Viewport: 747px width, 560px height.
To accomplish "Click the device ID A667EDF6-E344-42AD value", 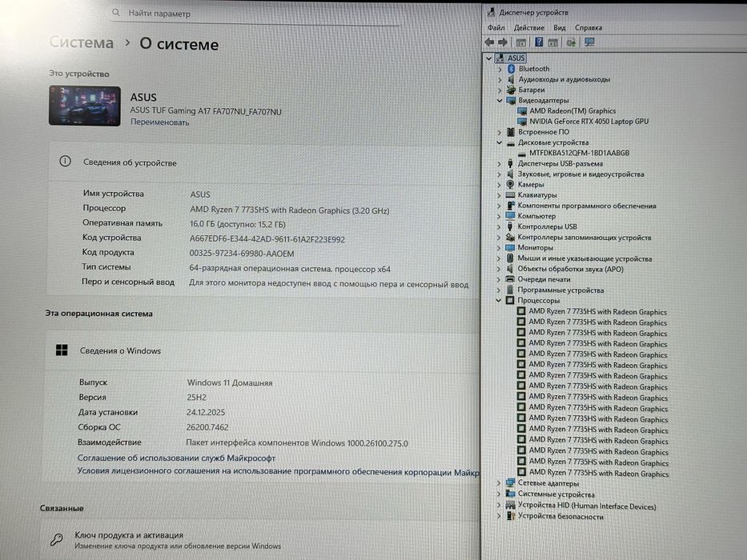I will (267, 239).
